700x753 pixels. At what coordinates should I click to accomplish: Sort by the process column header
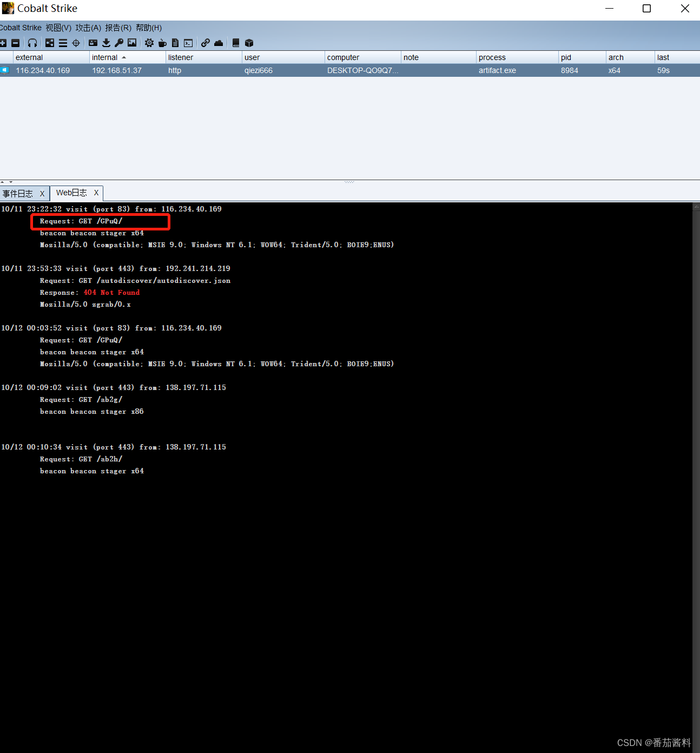pos(517,57)
